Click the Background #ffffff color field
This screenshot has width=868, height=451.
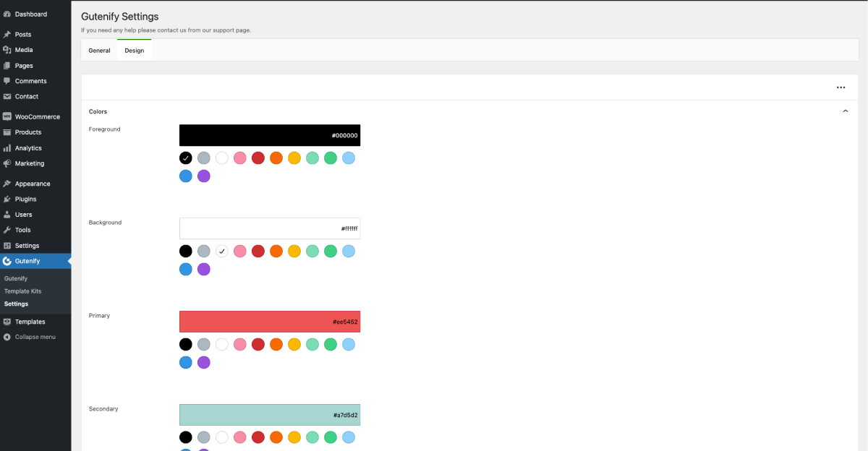coord(270,228)
